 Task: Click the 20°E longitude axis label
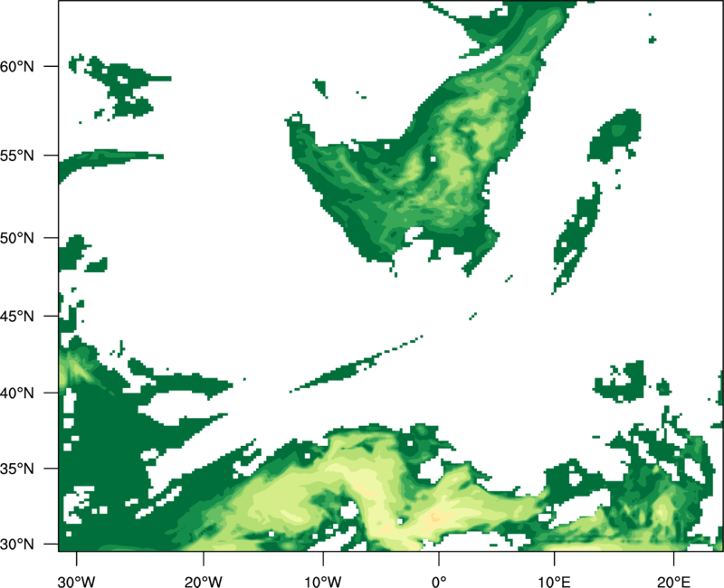[x=673, y=582]
